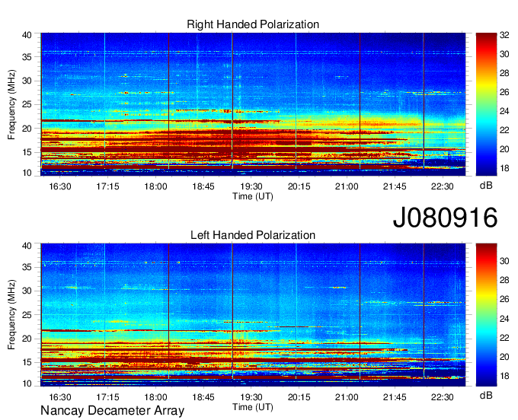This screenshot has width=518, height=420.
Task: Click the upper colorbar gradient scale
Action: coord(486,104)
